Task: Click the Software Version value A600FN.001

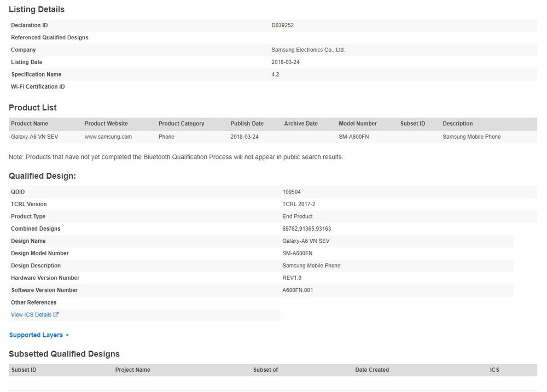Action: coord(298,290)
